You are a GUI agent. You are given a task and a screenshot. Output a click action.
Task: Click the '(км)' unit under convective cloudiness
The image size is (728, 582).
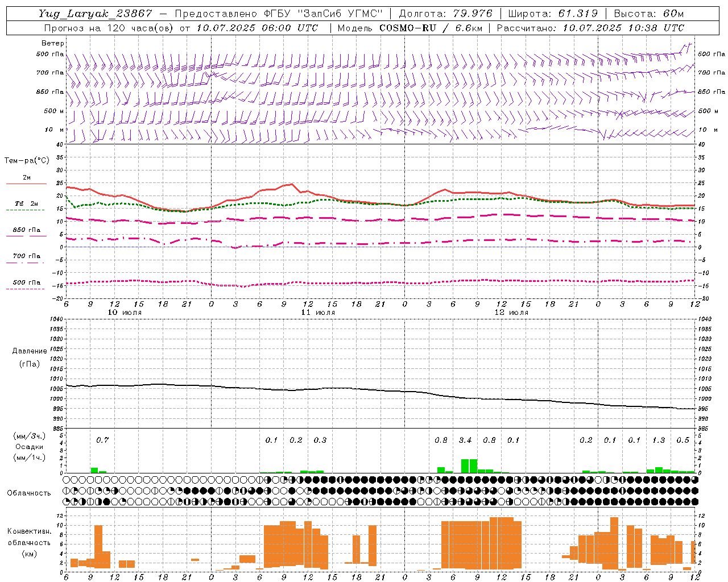pyautogui.click(x=29, y=553)
